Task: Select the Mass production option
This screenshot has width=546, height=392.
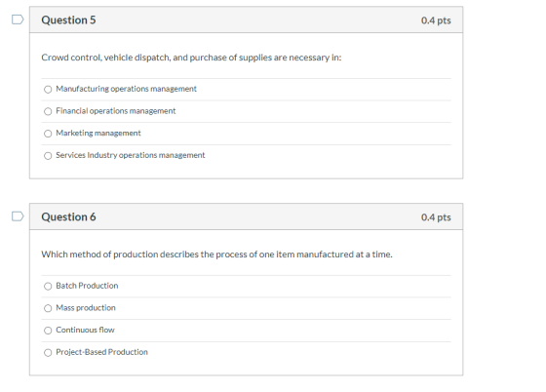Action: click(48, 308)
